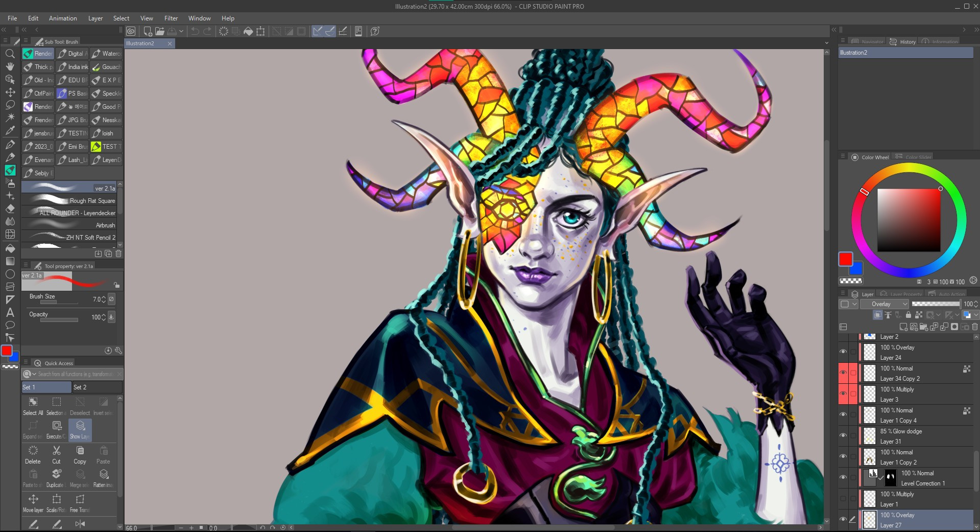The image size is (980, 532).
Task: Open the Filter menu
Action: coord(171,18)
